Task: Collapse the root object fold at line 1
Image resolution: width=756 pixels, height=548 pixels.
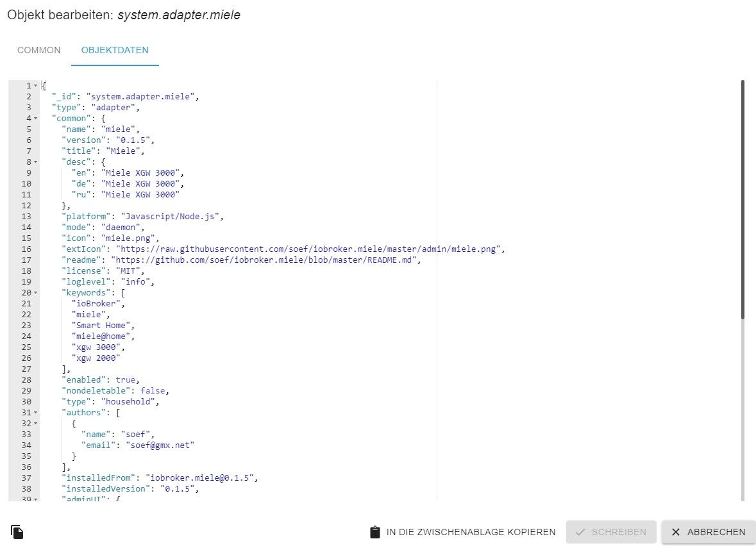Action: tap(35, 86)
